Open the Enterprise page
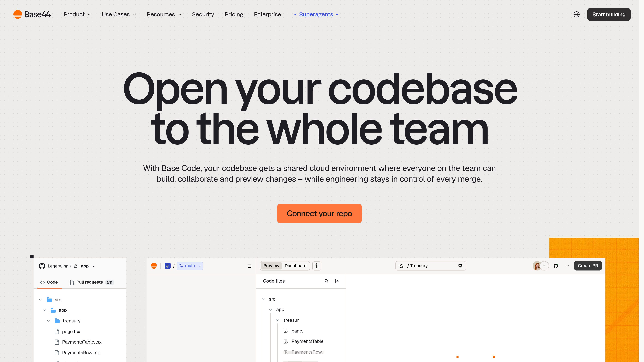The height and width of the screenshot is (362, 644). coord(267,14)
